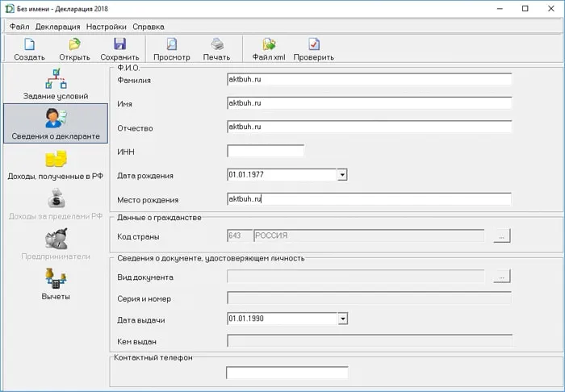Click the Фамилия text field
Screen dimensions: 565x392
(370, 79)
